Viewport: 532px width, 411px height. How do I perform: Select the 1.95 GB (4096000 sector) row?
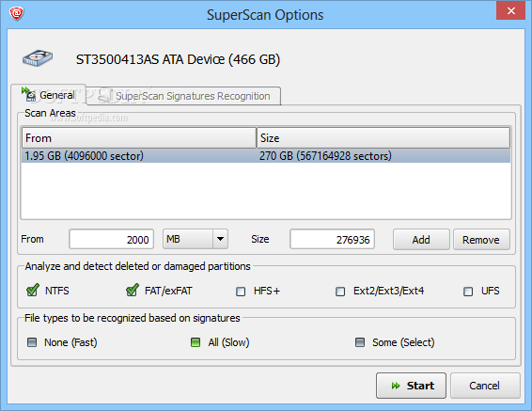click(266, 156)
